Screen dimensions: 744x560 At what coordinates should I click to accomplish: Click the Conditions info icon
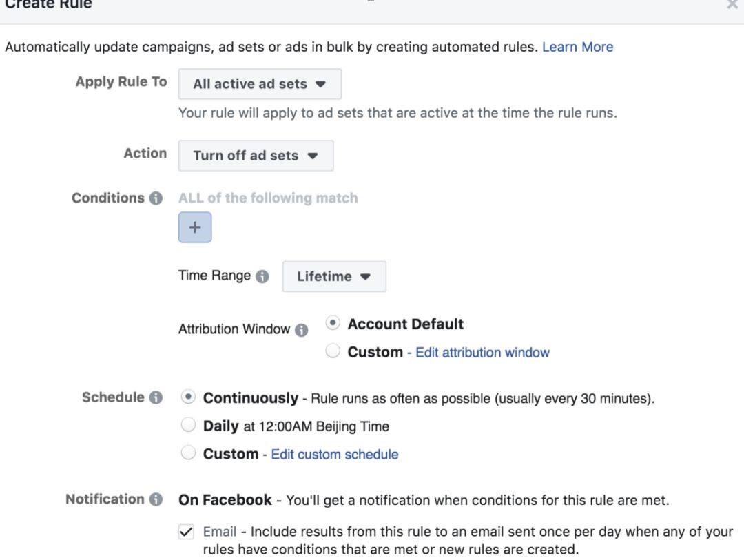click(156, 198)
